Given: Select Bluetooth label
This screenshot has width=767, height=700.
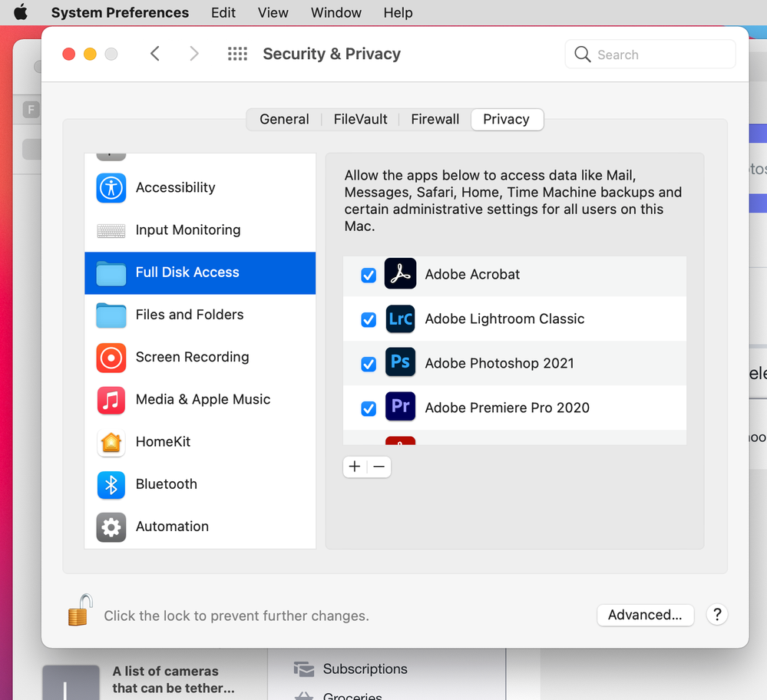Looking at the screenshot, I should click(167, 484).
